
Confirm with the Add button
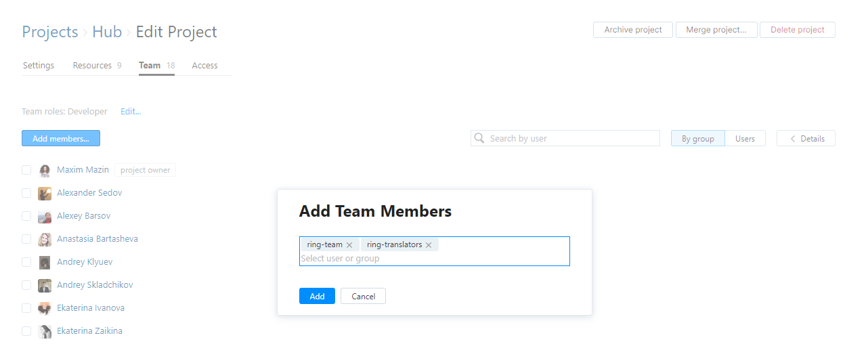tap(317, 296)
